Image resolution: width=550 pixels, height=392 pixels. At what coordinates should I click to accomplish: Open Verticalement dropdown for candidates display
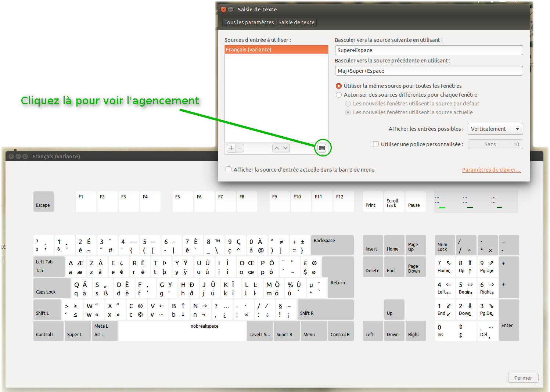pyautogui.click(x=495, y=129)
